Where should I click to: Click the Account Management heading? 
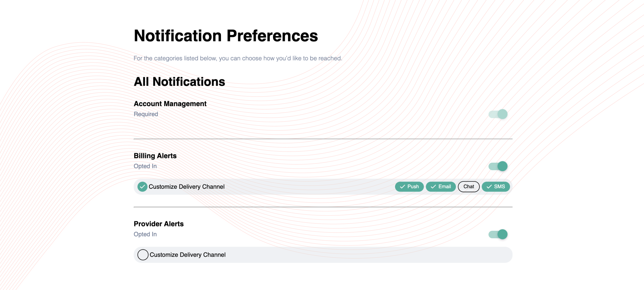[x=170, y=104]
